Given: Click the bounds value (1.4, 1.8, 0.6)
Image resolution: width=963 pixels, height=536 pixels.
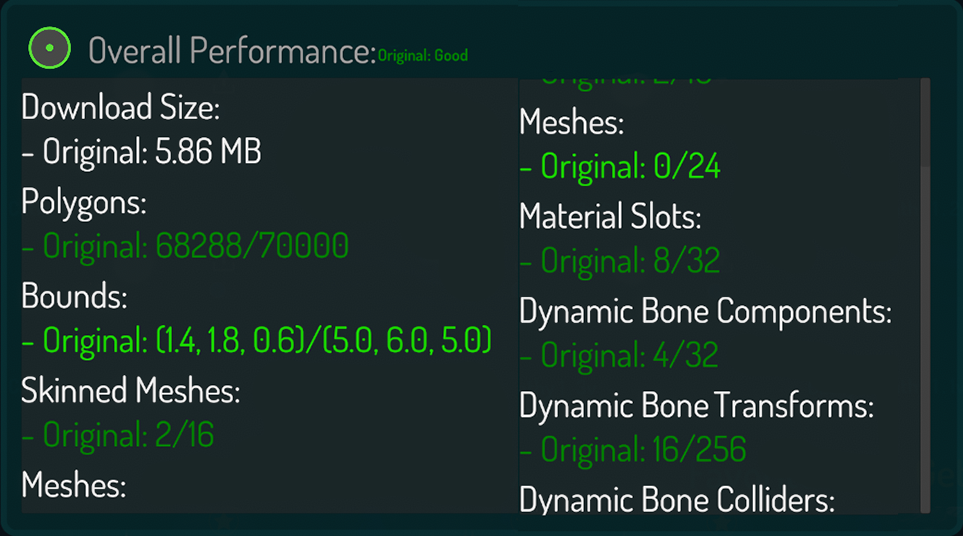Looking at the screenshot, I should [x=257, y=342].
